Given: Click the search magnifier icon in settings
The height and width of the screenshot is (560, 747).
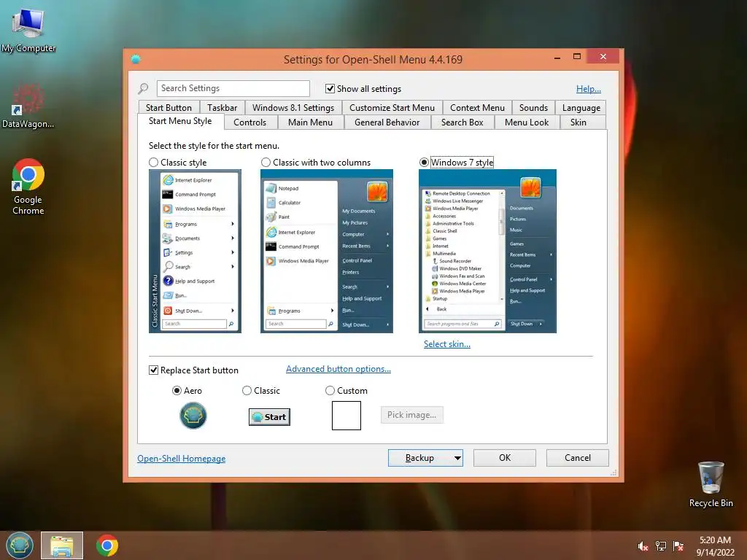Looking at the screenshot, I should [x=143, y=88].
